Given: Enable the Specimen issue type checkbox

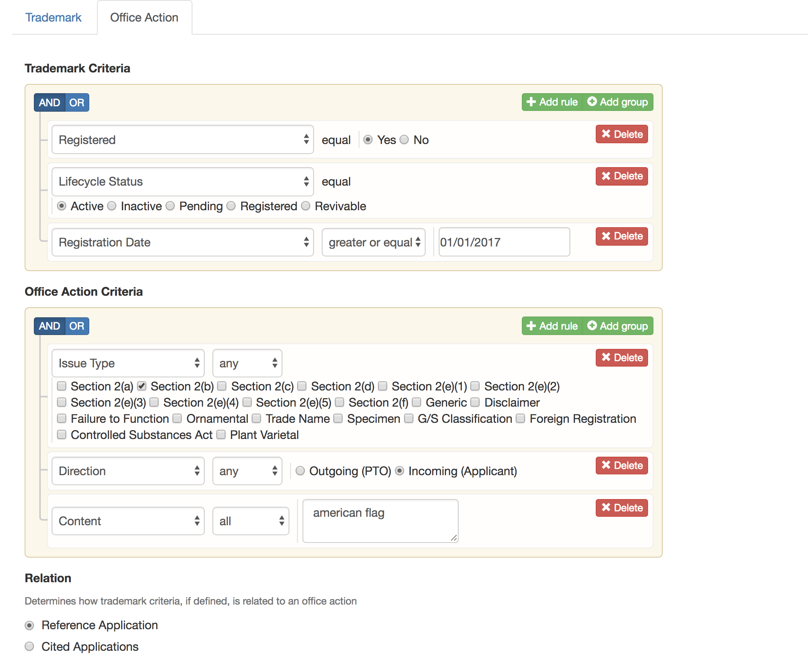Looking at the screenshot, I should tap(338, 419).
